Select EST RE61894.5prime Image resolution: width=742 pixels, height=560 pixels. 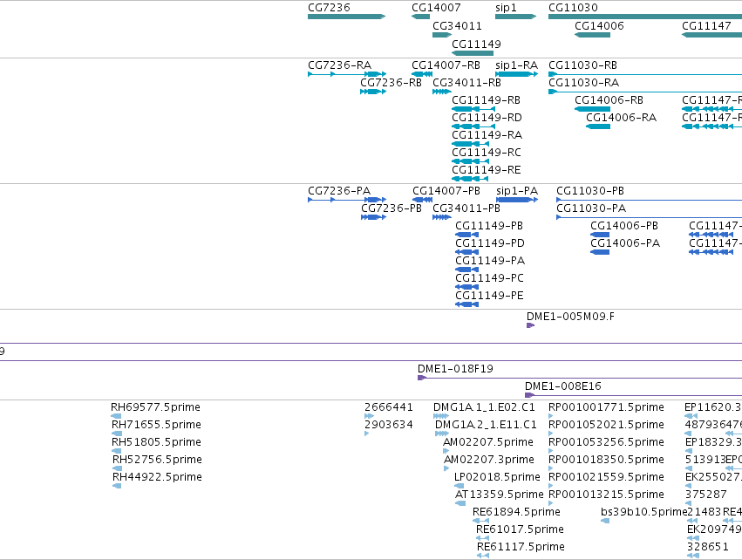[480, 521]
